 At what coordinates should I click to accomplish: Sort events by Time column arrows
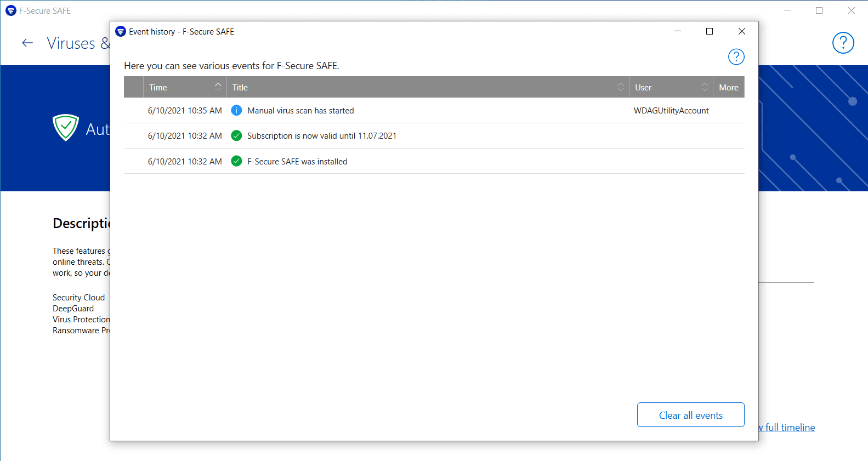[218, 87]
